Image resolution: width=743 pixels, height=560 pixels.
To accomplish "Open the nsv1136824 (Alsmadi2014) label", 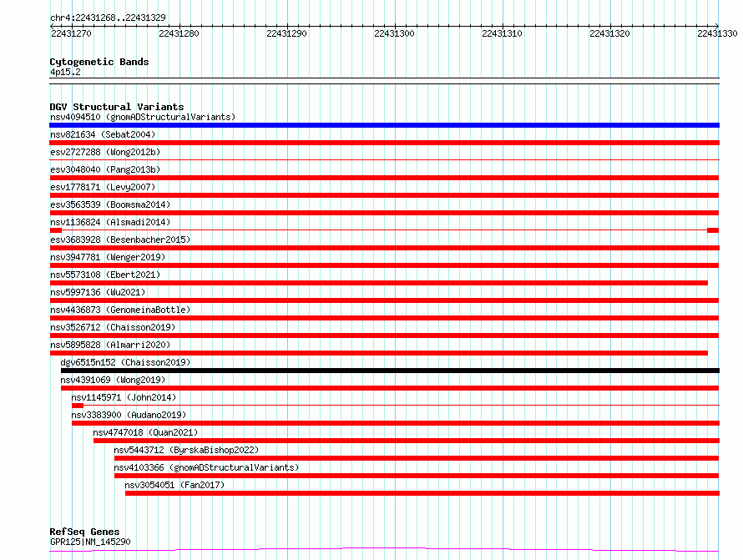I will (x=110, y=222).
